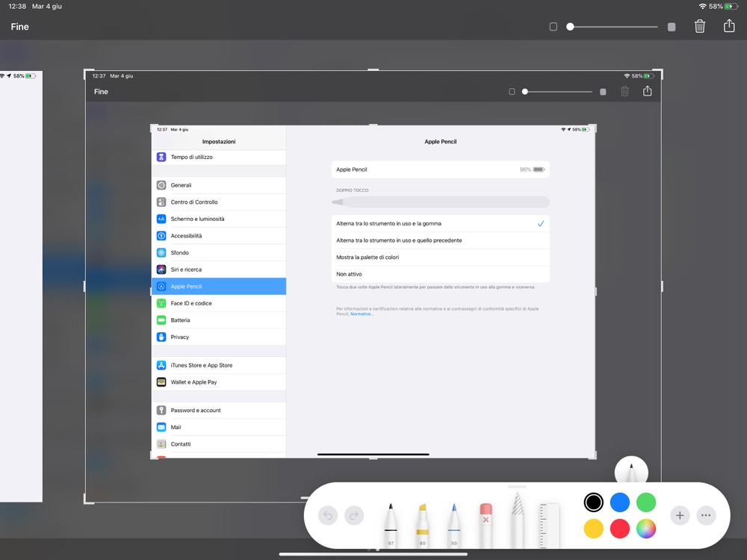
Task: Click the Centro di Controllo row icon
Action: [x=161, y=202]
